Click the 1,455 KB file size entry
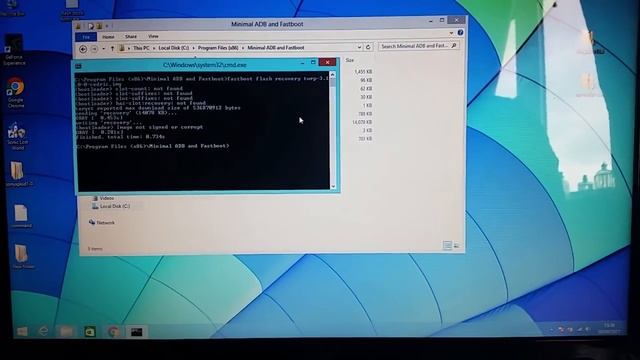The width and height of the screenshot is (640, 360). pos(363,72)
